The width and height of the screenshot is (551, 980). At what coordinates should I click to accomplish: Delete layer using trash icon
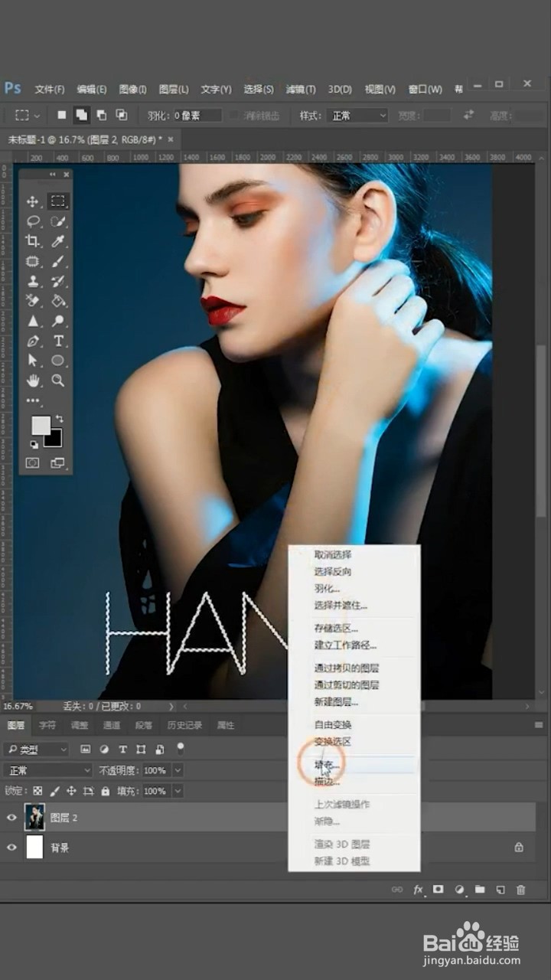521,890
